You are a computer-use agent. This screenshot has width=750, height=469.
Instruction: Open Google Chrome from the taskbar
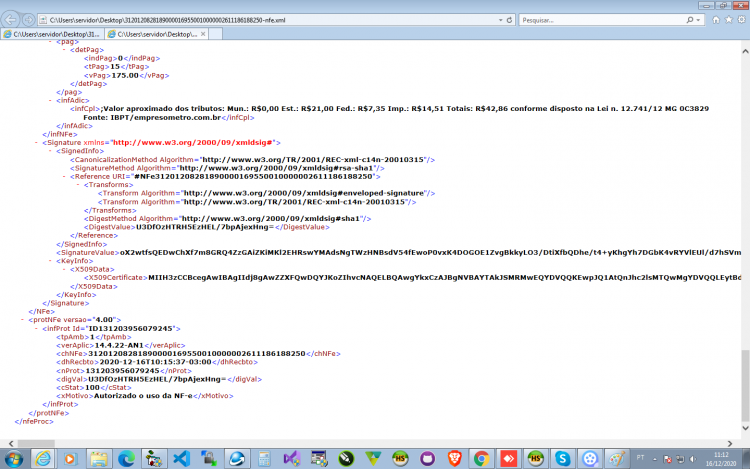(481, 459)
